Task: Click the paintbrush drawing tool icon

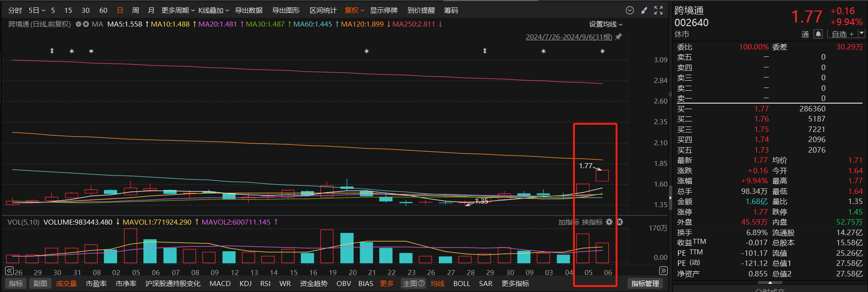Action: pyautogui.click(x=644, y=11)
